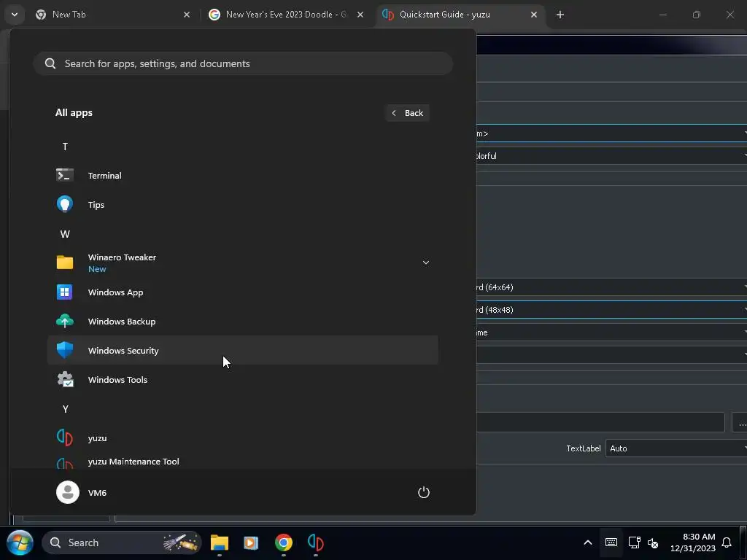Viewport: 747px width, 560px height.
Task: Switch to yuzu from the taskbar
Action: click(x=315, y=542)
